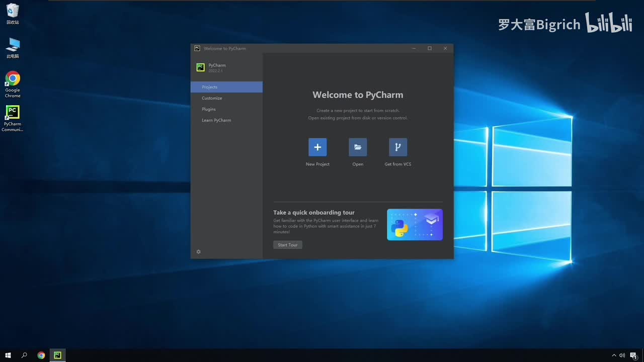The image size is (644, 362).
Task: Click the "Take a quick onboarding tour" title
Action: tap(314, 213)
